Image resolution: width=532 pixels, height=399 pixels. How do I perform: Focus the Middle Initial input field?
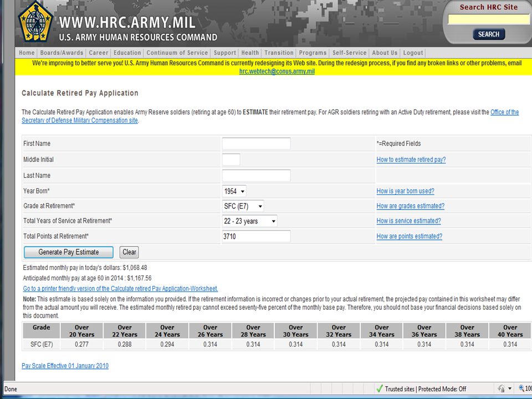[x=231, y=160]
